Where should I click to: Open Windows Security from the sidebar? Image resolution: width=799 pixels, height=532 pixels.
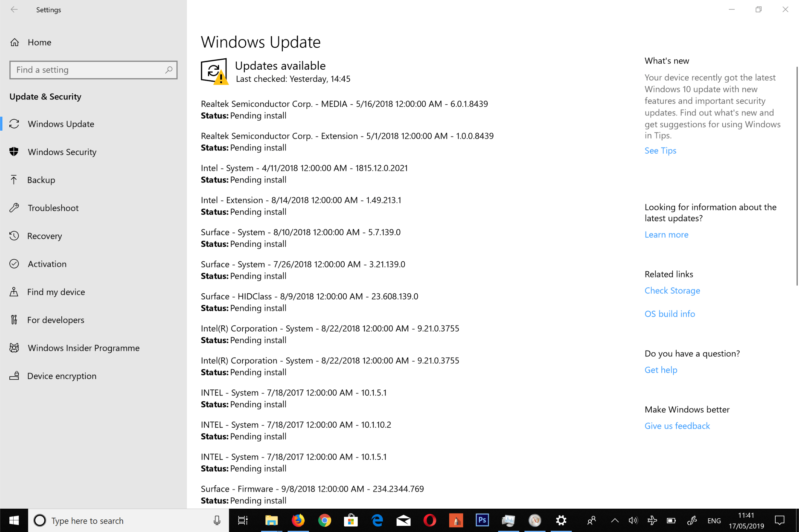point(62,152)
